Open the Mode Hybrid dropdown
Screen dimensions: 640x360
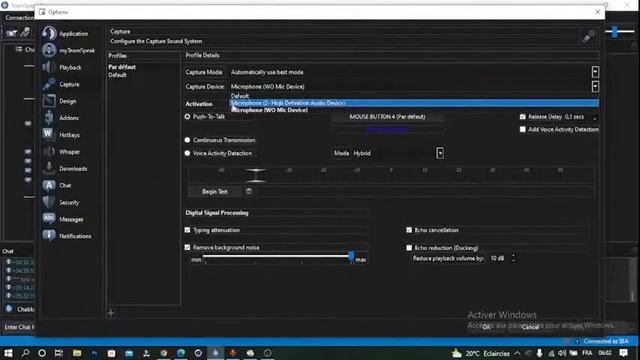click(440, 153)
